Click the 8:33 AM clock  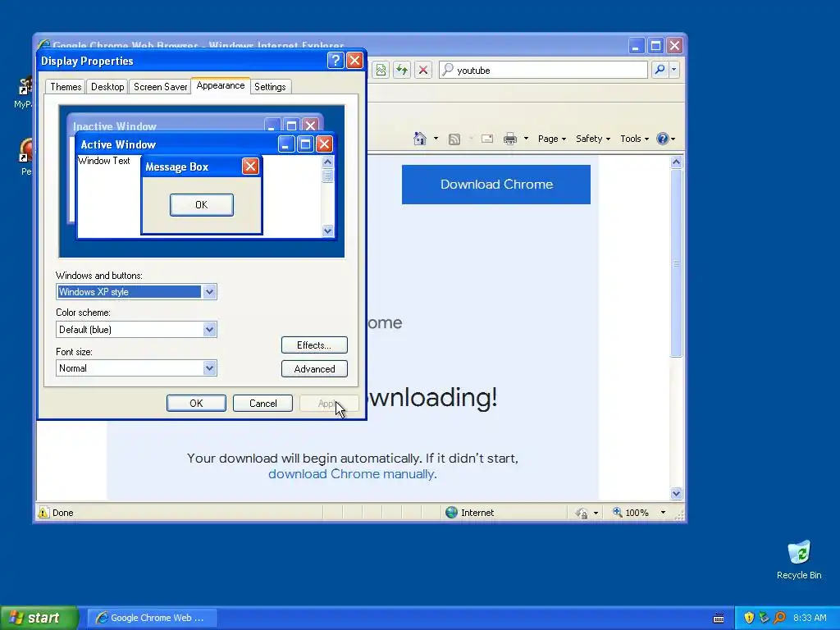810,618
